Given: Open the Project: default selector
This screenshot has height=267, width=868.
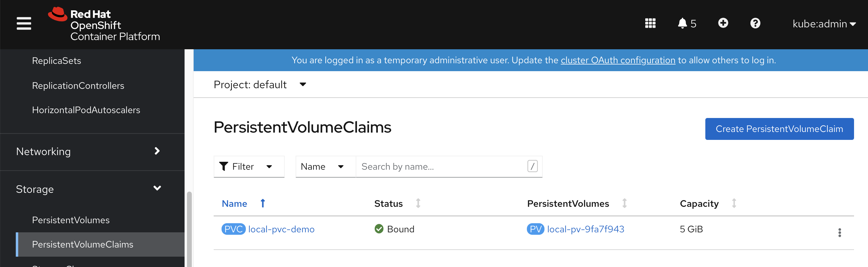Looking at the screenshot, I should [x=260, y=84].
